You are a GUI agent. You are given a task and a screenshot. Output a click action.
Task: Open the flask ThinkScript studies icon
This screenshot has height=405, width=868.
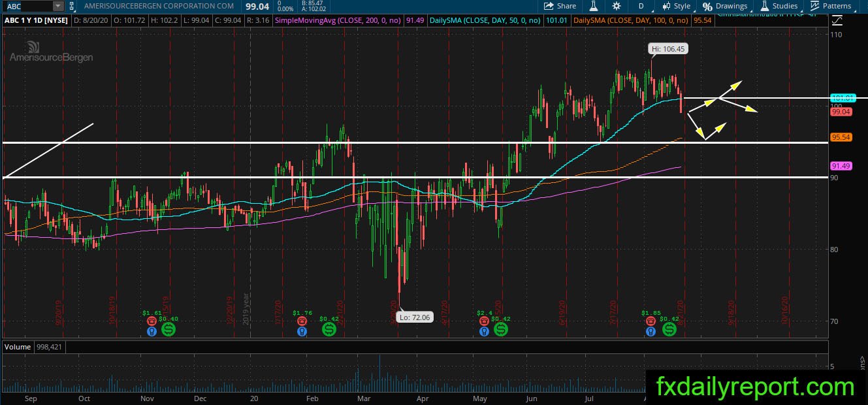(x=594, y=6)
